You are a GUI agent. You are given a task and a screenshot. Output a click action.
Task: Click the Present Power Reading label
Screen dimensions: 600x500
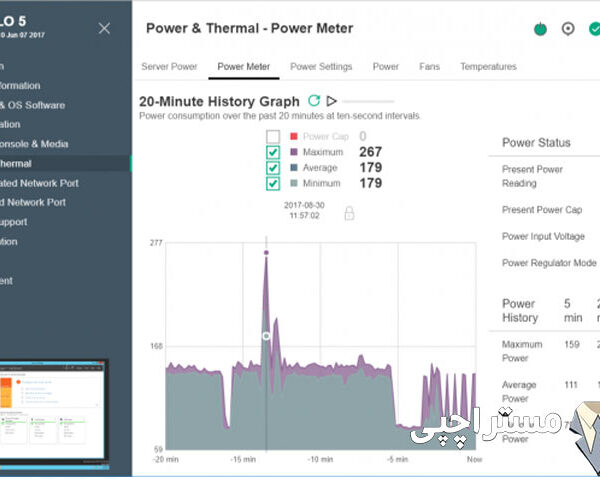[x=532, y=176]
